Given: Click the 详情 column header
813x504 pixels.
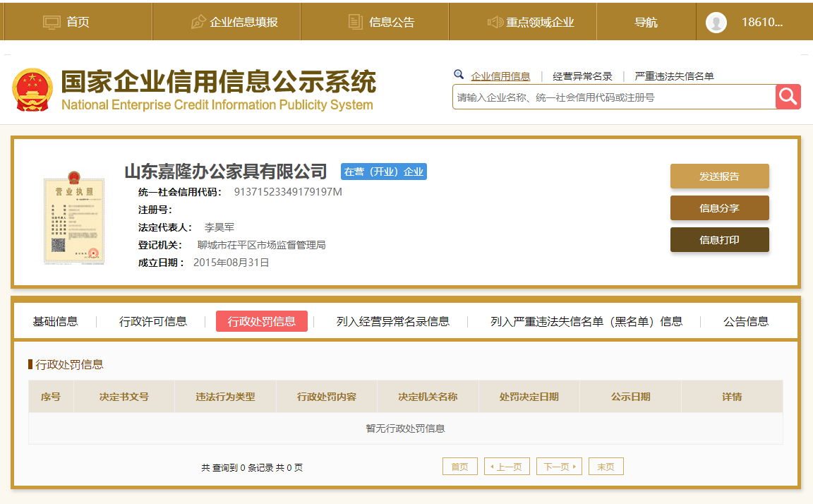Looking at the screenshot, I should tap(732, 397).
